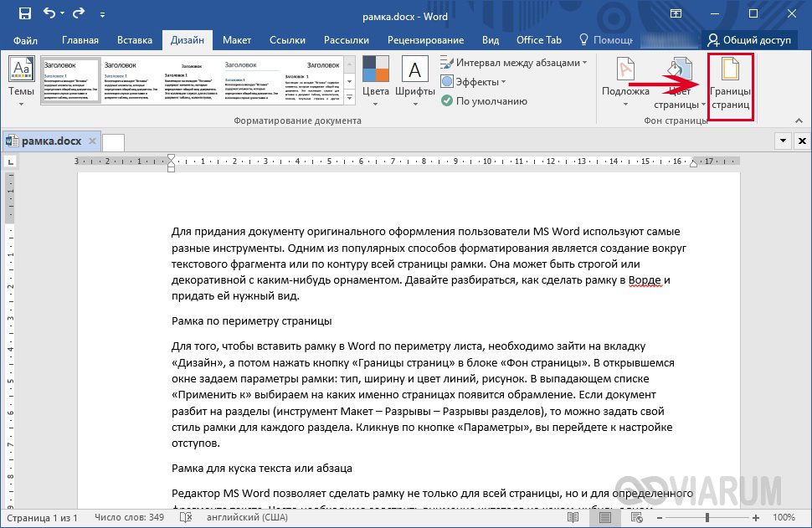Click the misspelled word Ворде
Screen dimensions: 812x528
(x=645, y=280)
